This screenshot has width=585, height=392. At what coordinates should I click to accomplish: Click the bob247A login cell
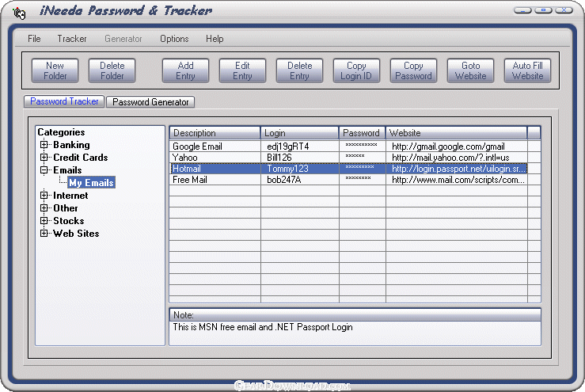(299, 180)
